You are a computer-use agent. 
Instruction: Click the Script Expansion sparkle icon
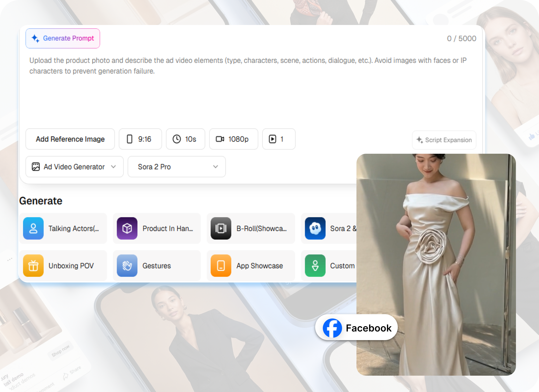click(420, 140)
